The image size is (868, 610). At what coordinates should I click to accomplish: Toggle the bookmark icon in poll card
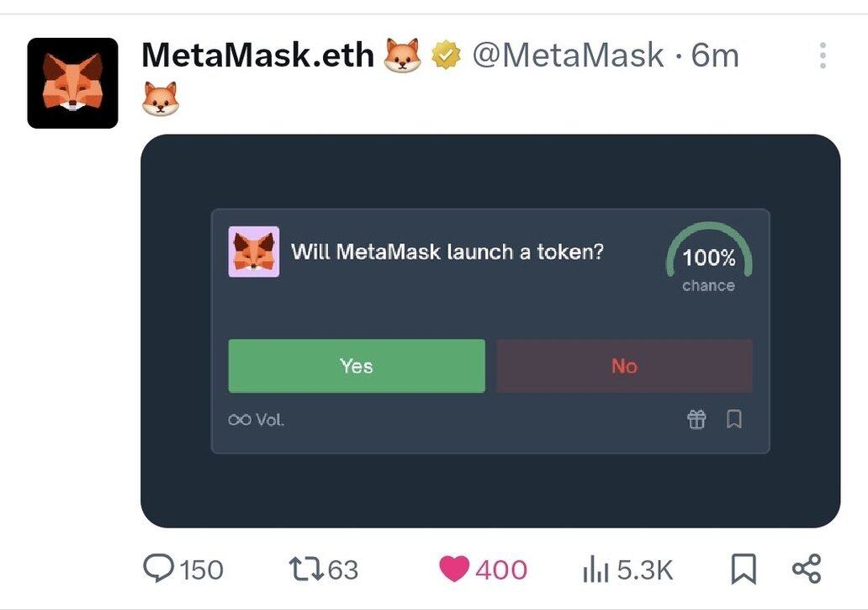[734, 419]
